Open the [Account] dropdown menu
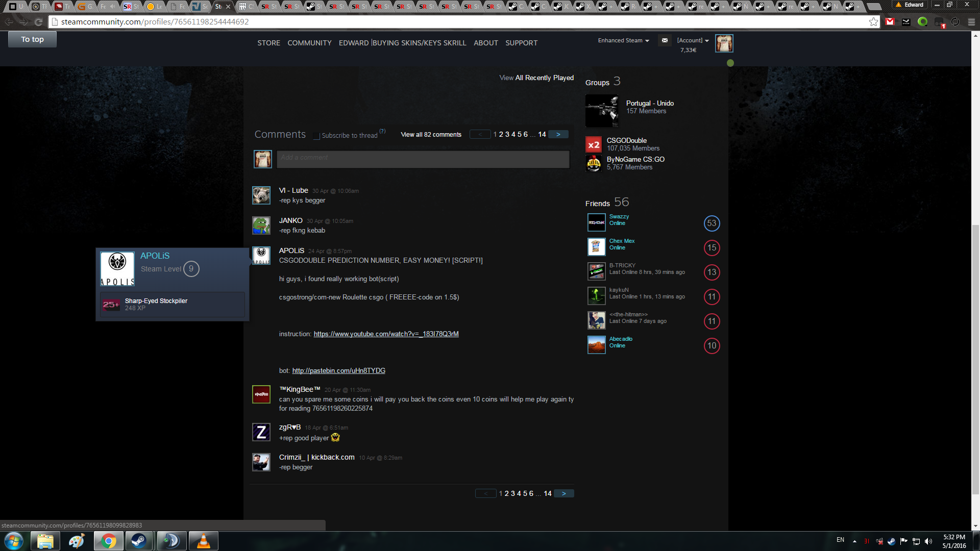 (x=693, y=41)
